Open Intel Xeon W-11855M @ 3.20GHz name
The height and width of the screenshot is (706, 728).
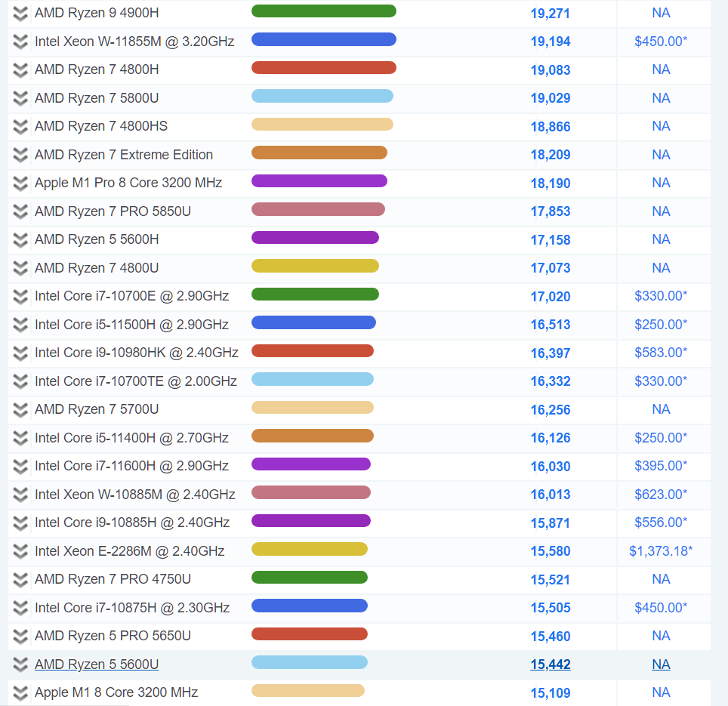coord(134,42)
